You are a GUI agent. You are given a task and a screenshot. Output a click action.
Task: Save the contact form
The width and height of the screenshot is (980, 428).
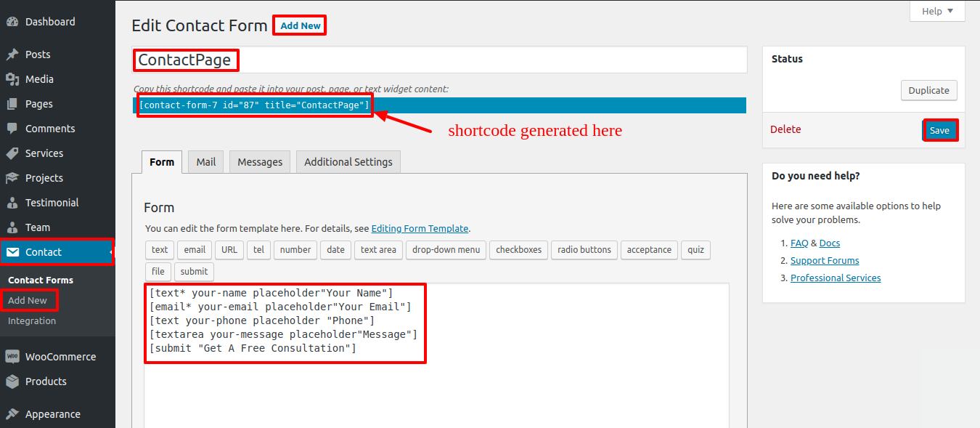[939, 130]
